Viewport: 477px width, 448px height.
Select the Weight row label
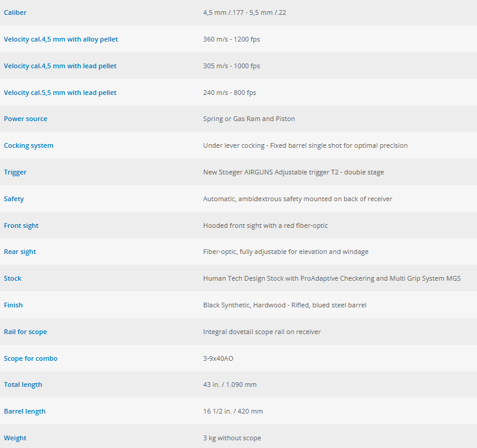tap(15, 438)
